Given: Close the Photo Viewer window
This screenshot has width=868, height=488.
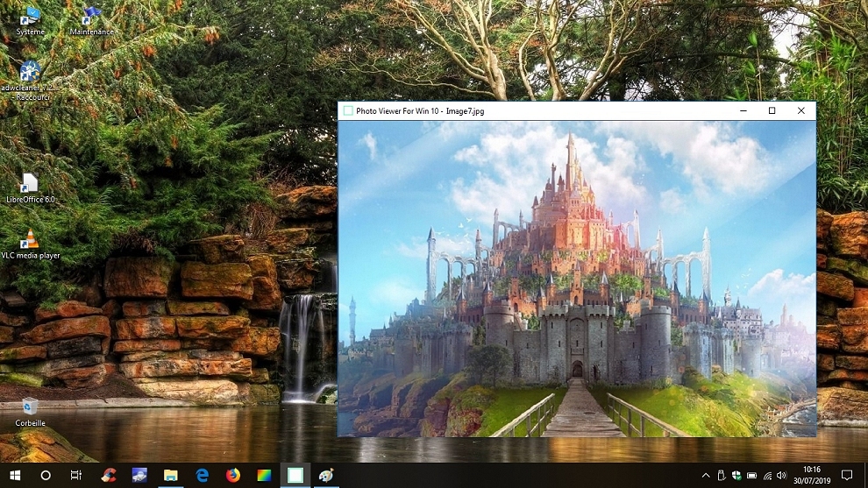Looking at the screenshot, I should pos(801,110).
